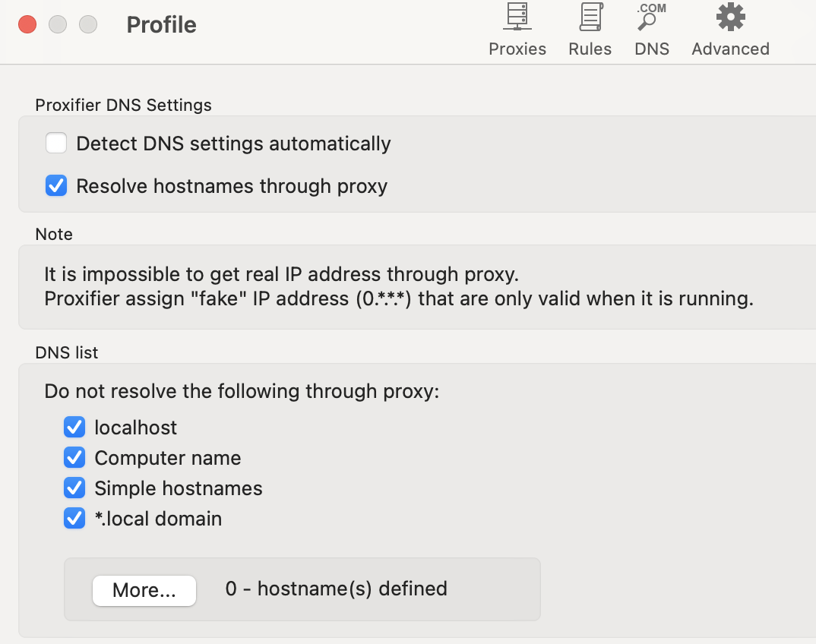Click the gray zoom window button
Viewport: 816px width, 644px height.
(x=88, y=24)
